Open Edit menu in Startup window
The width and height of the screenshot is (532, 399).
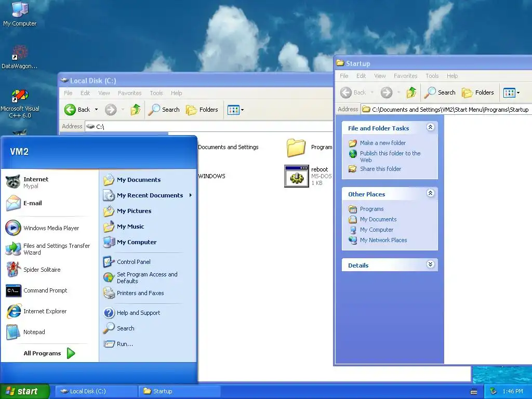coord(361,76)
